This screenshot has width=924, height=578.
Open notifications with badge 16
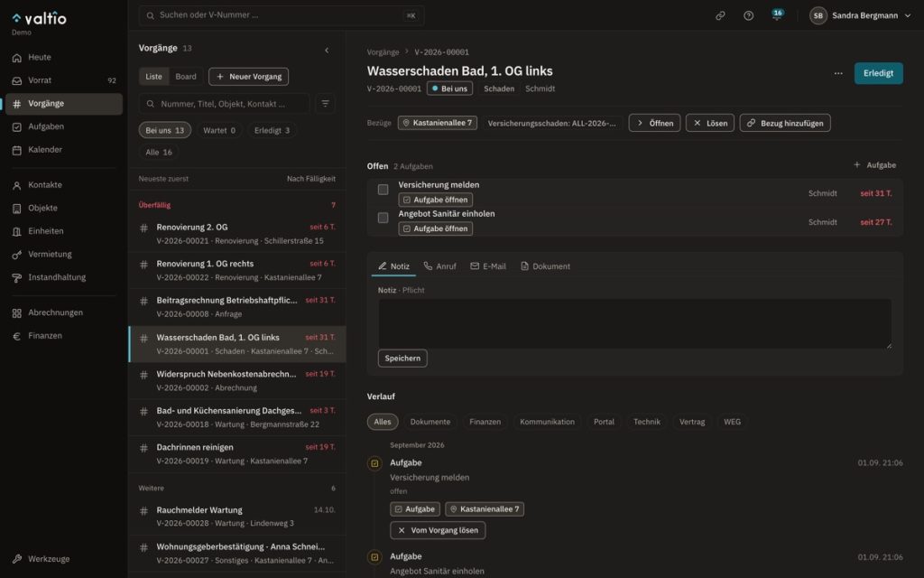point(777,14)
